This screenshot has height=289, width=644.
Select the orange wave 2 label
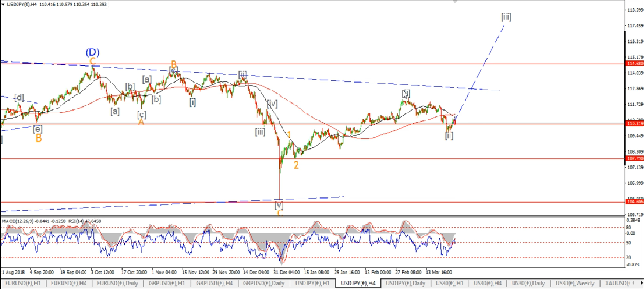[296, 165]
